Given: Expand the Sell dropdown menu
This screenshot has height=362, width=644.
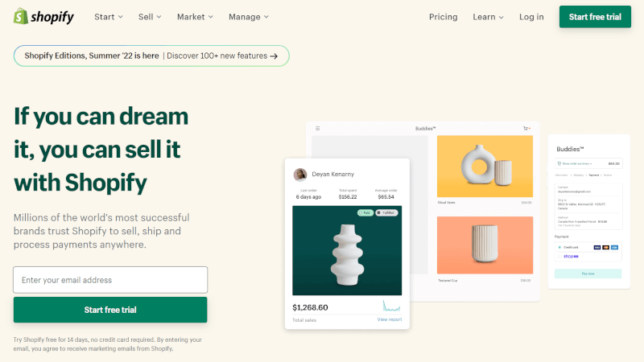Looking at the screenshot, I should 150,17.
